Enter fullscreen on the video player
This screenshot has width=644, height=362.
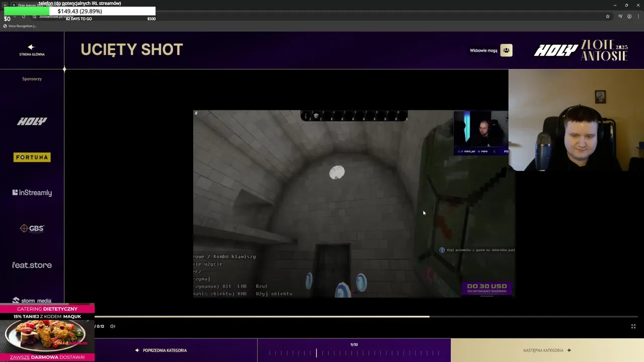[633, 326]
